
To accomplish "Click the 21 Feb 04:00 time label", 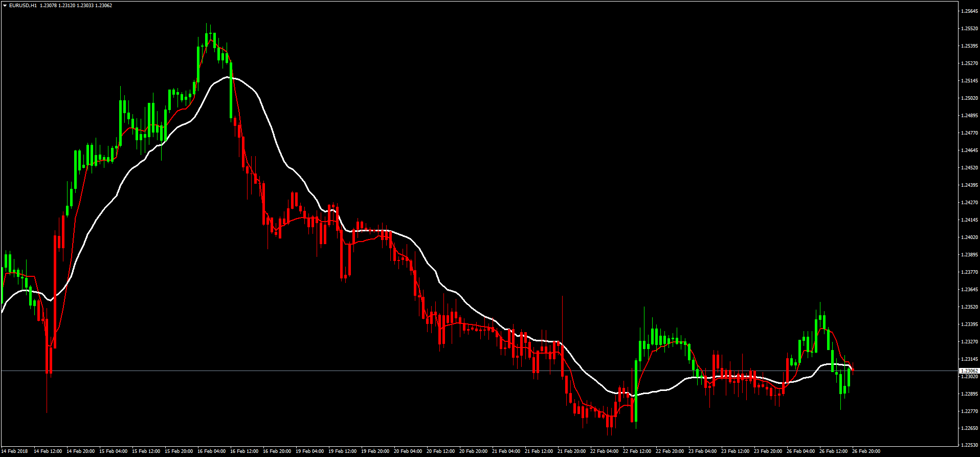I will tap(506, 451).
